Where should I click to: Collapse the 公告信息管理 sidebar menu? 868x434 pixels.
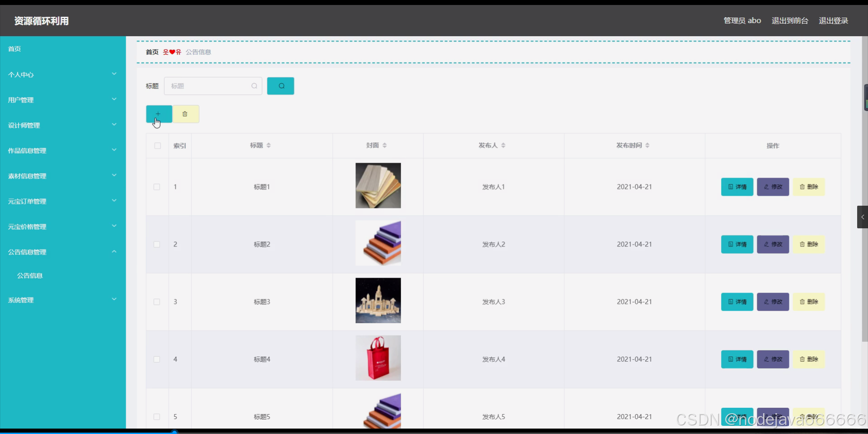click(x=63, y=252)
